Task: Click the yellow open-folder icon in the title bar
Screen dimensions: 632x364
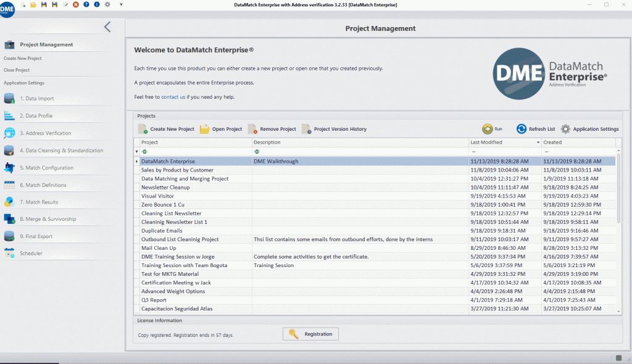Action: [33, 4]
